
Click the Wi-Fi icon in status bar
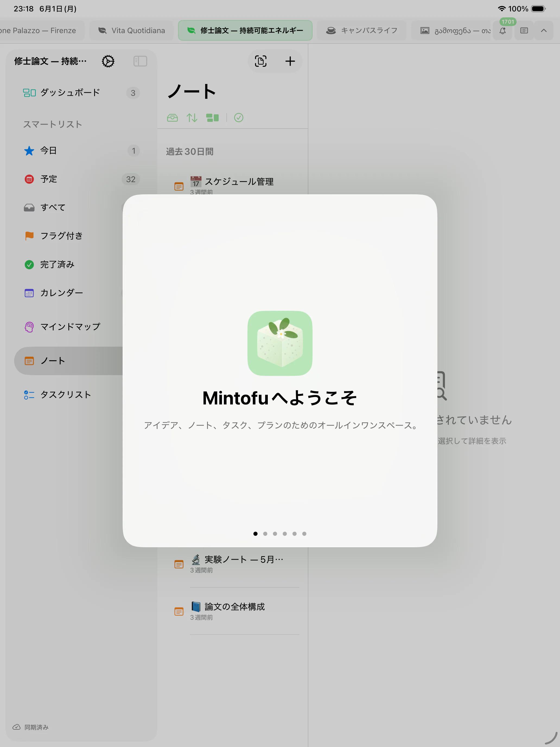[x=502, y=9]
